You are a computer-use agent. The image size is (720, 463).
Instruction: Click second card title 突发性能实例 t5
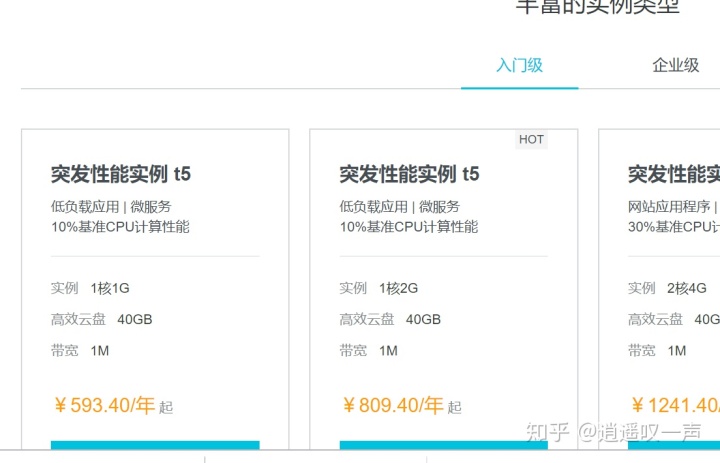(x=409, y=174)
